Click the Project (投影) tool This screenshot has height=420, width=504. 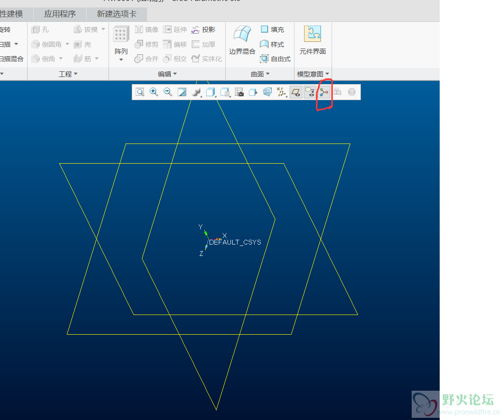click(x=203, y=30)
